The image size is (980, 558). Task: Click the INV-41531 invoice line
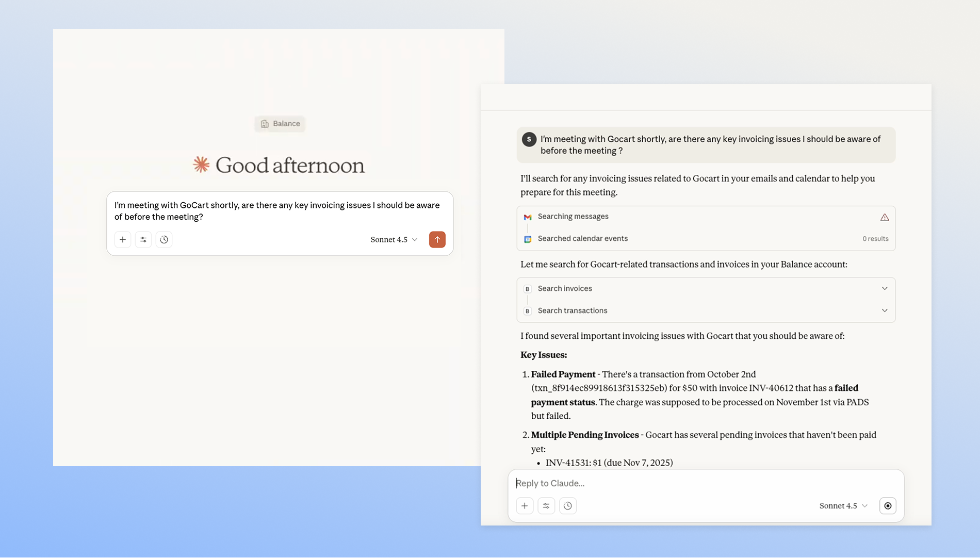click(x=609, y=463)
